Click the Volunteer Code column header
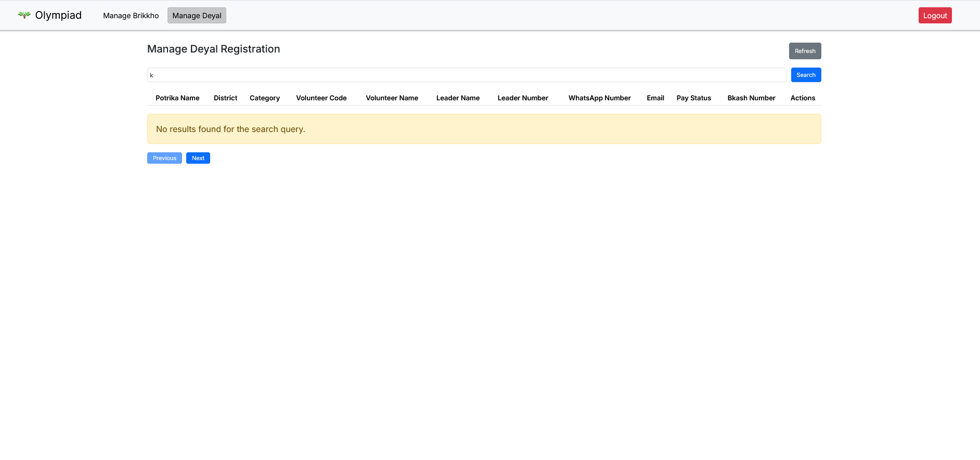The image size is (980, 460). (321, 98)
